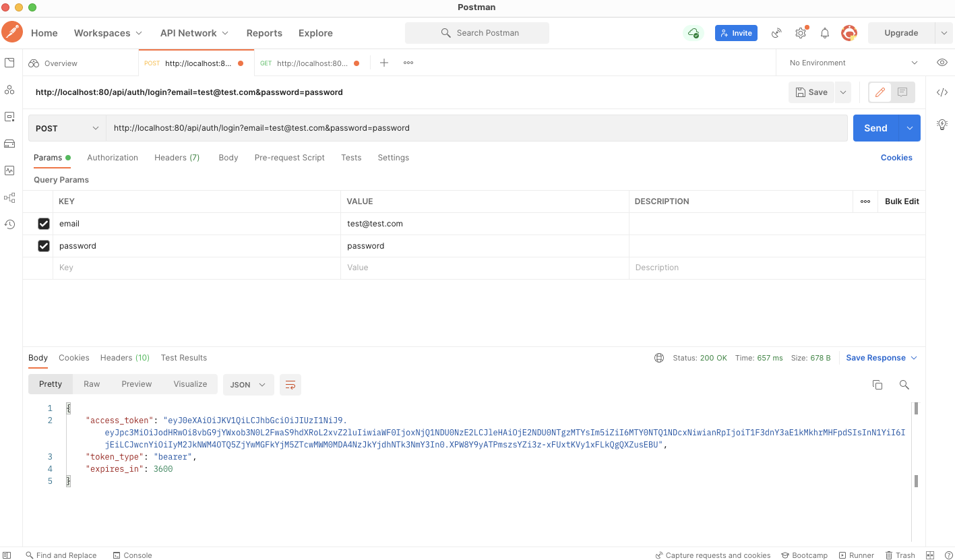Switch to the comments mode icon
The height and width of the screenshot is (560, 955).
[902, 92]
